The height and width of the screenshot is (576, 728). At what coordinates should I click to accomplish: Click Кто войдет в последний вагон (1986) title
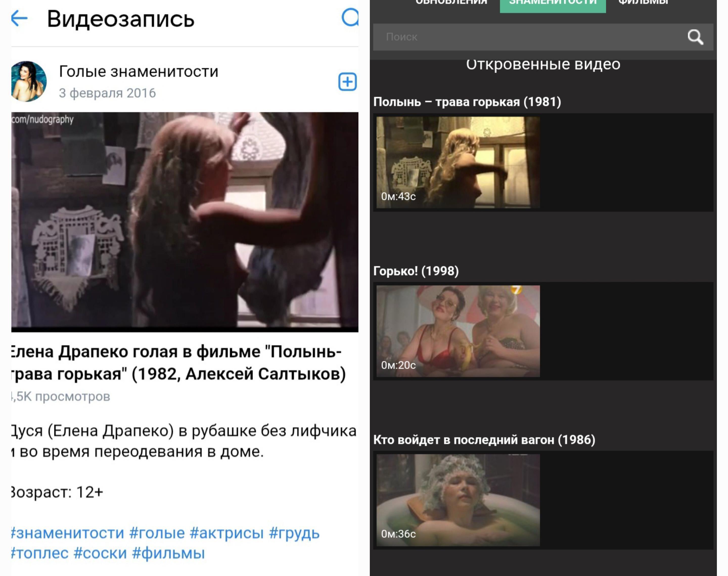[x=484, y=440]
